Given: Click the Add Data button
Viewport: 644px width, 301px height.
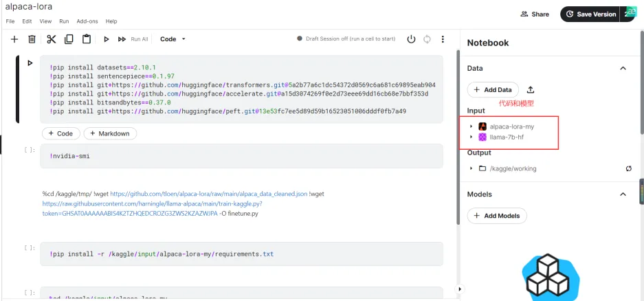Looking at the screenshot, I should click(x=493, y=89).
